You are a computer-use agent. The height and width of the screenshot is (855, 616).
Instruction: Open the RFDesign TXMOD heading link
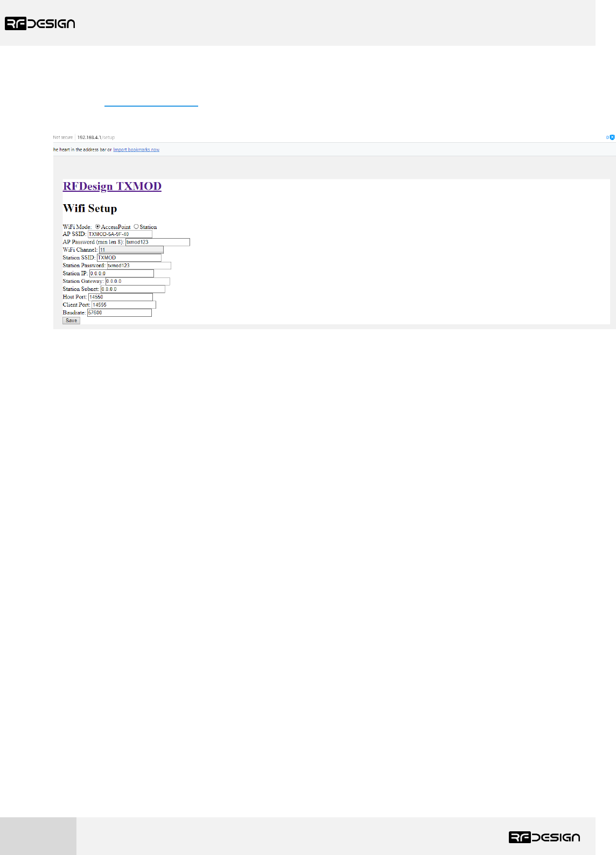(112, 186)
